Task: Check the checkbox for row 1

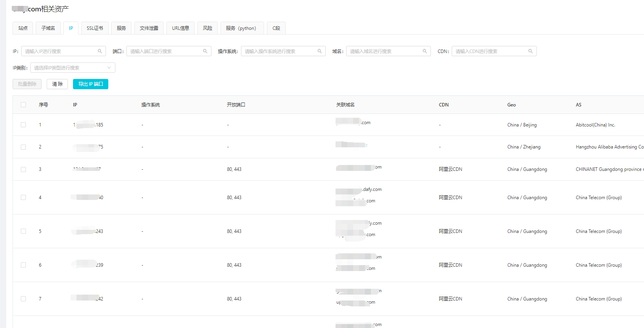Action: click(x=24, y=125)
